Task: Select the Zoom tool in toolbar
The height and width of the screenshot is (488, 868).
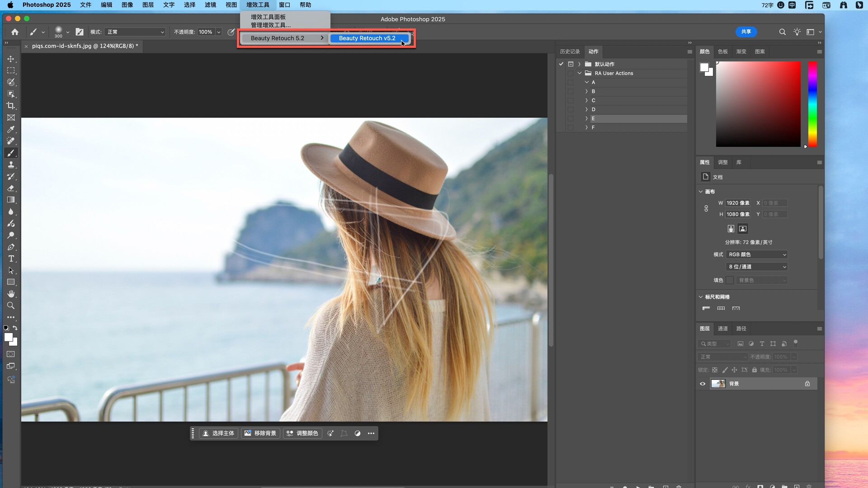Action: (x=11, y=305)
